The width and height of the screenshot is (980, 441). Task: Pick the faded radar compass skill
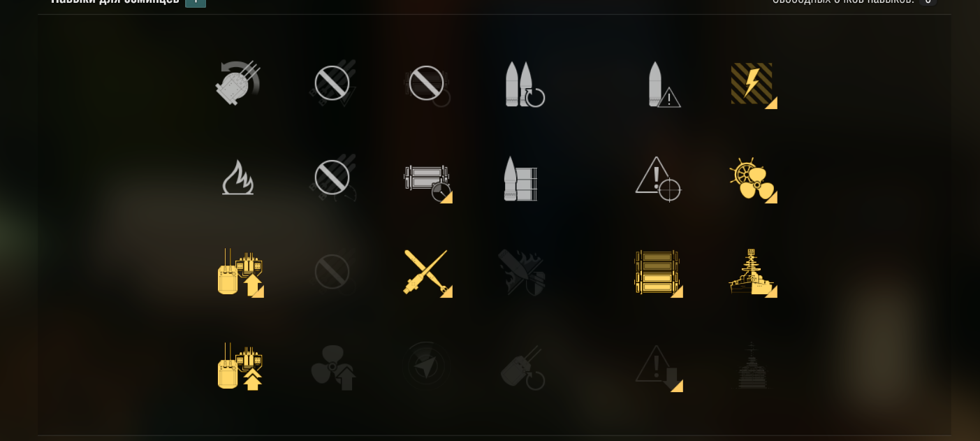426,364
